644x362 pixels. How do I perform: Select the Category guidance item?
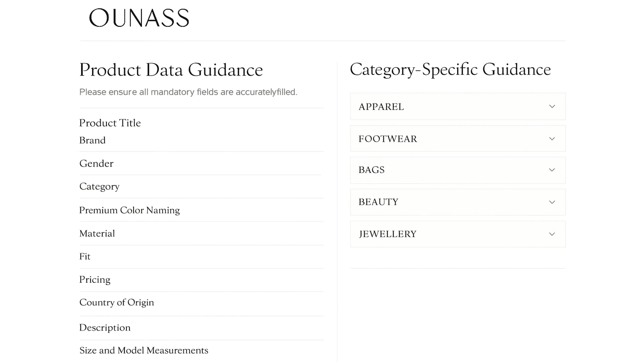coord(99,187)
